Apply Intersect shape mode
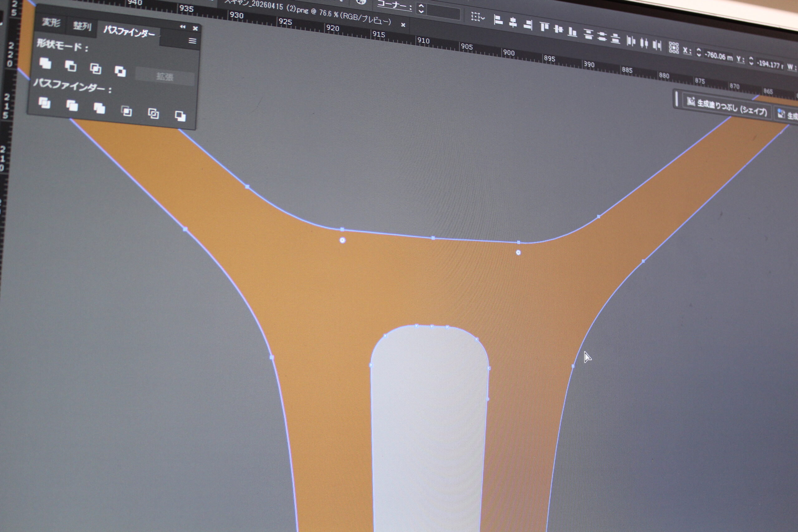This screenshot has height=532, width=798. (96, 69)
